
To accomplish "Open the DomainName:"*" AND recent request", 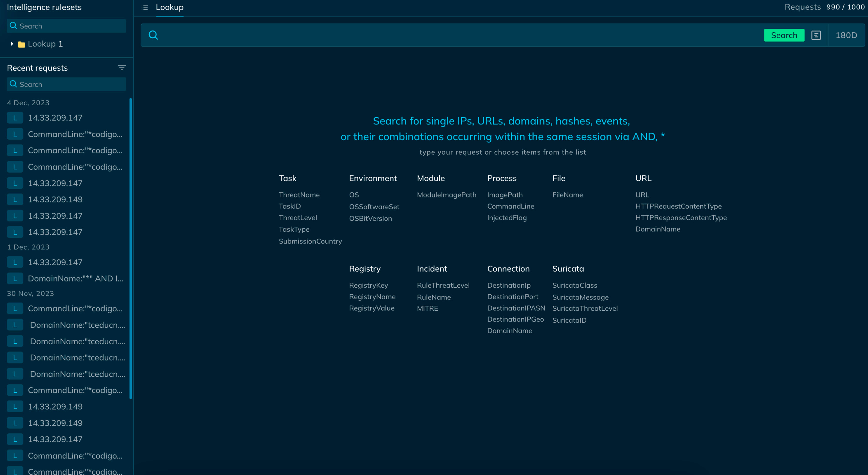I will coord(75,279).
